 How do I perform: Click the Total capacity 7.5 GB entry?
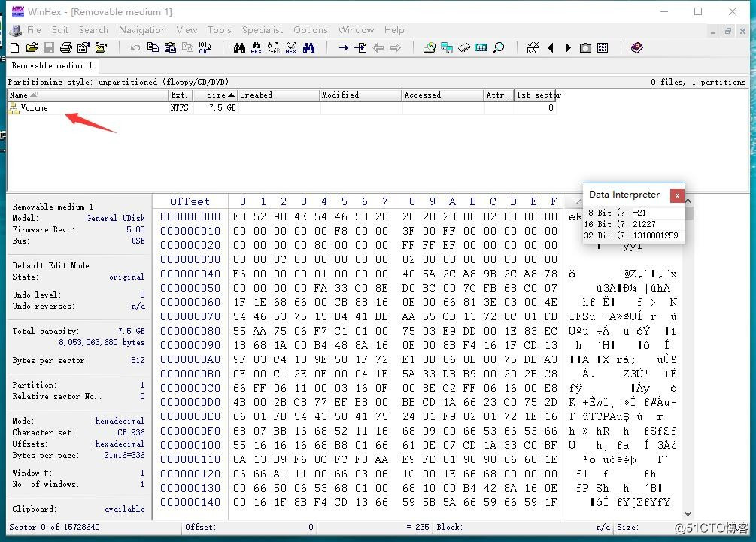click(78, 331)
